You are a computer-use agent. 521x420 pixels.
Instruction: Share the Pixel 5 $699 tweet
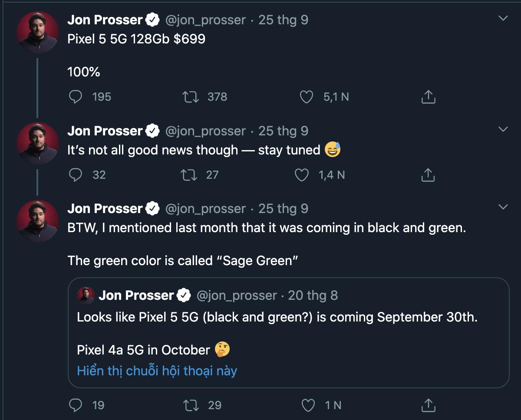[x=428, y=97]
